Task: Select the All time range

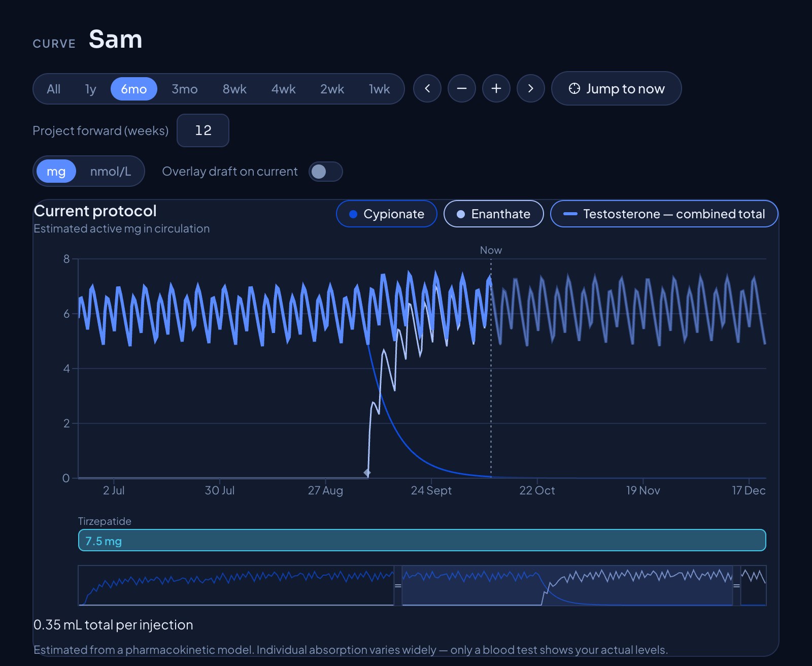Action: pos(53,89)
